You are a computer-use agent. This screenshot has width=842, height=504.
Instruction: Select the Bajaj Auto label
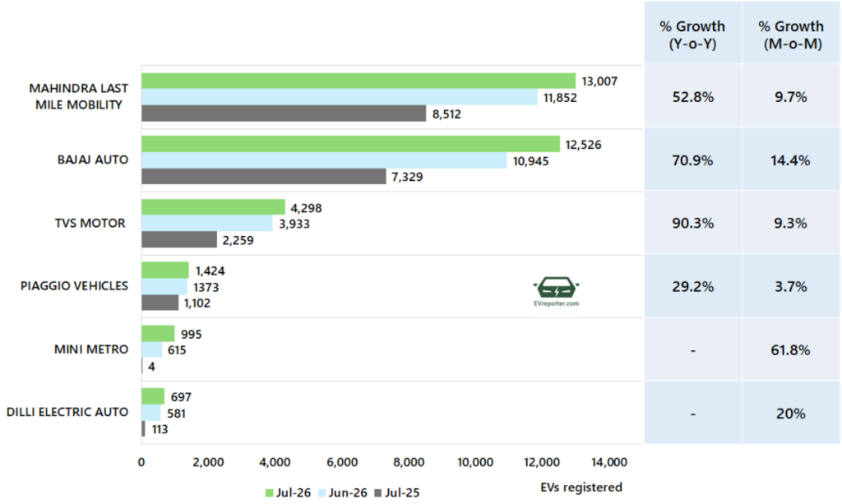[x=93, y=160]
